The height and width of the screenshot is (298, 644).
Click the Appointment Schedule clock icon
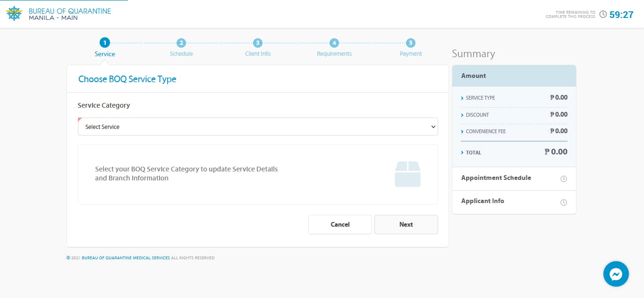point(563,179)
